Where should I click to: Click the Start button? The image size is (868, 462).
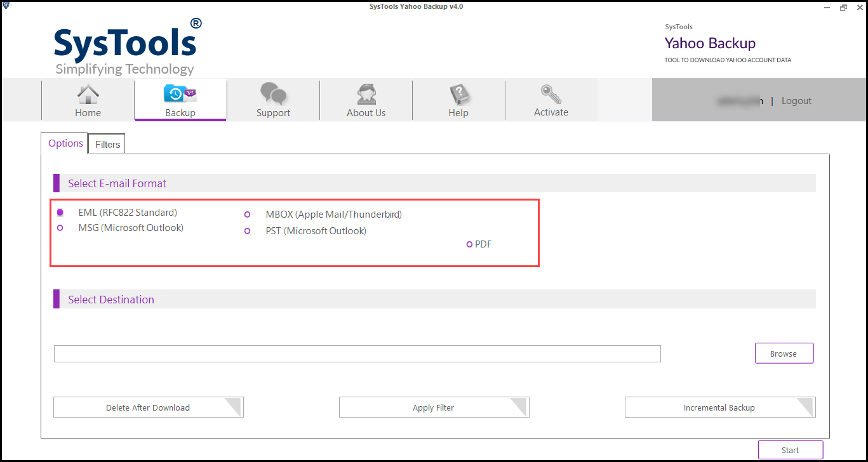point(790,450)
